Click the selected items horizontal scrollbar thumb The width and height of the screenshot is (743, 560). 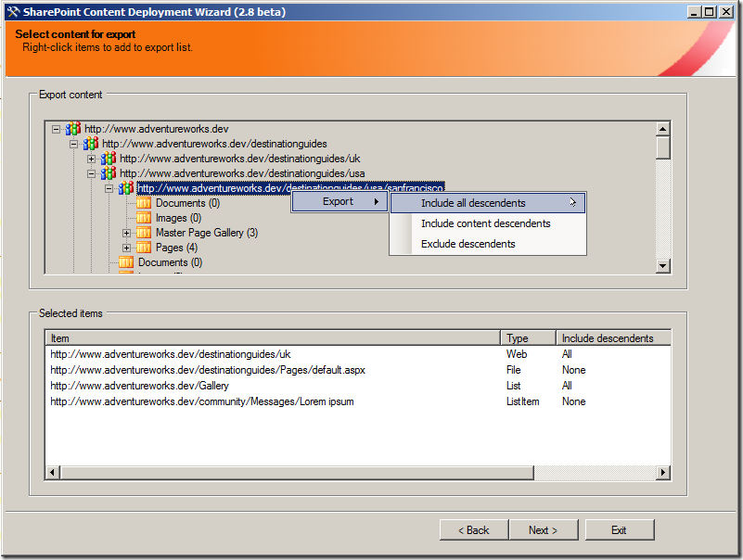(297, 472)
